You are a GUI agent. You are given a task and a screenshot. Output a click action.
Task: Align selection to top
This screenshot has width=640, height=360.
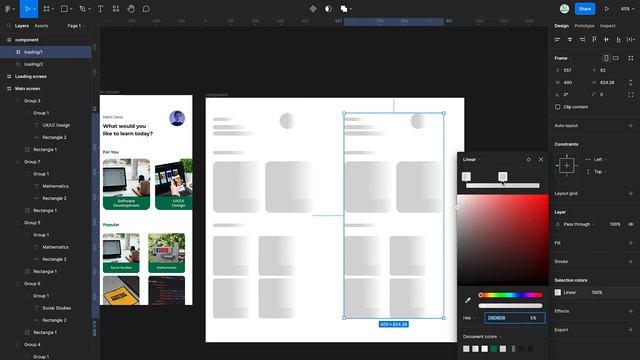pyautogui.click(x=594, y=40)
